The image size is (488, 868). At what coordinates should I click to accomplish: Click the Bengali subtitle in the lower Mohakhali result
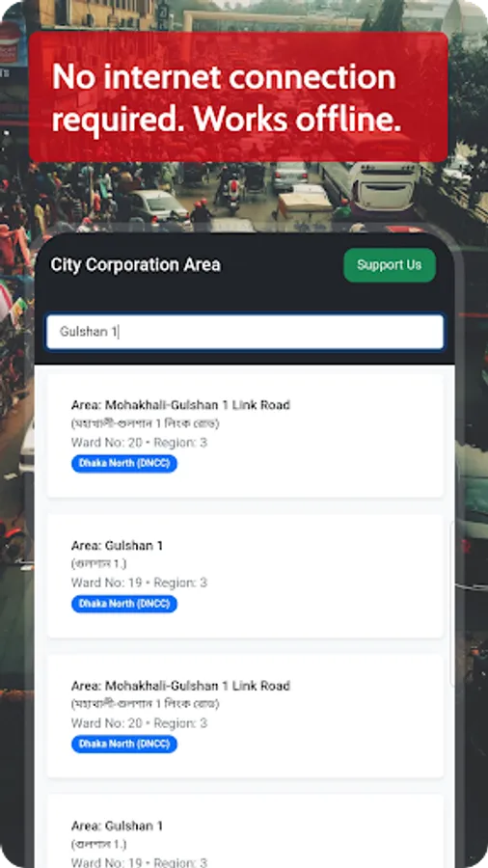[146, 704]
